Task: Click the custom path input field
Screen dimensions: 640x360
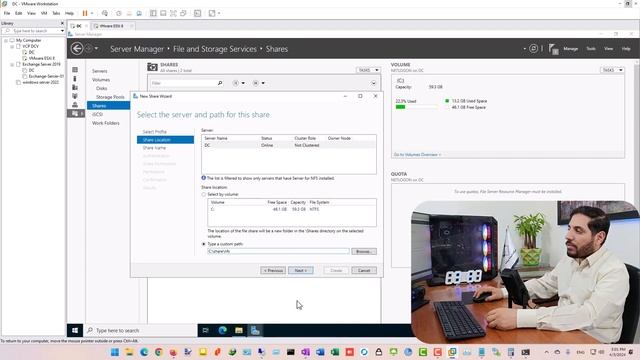Action: pos(278,251)
